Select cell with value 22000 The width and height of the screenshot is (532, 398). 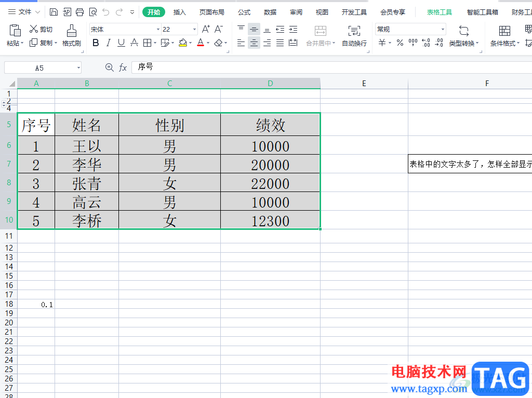coord(270,183)
